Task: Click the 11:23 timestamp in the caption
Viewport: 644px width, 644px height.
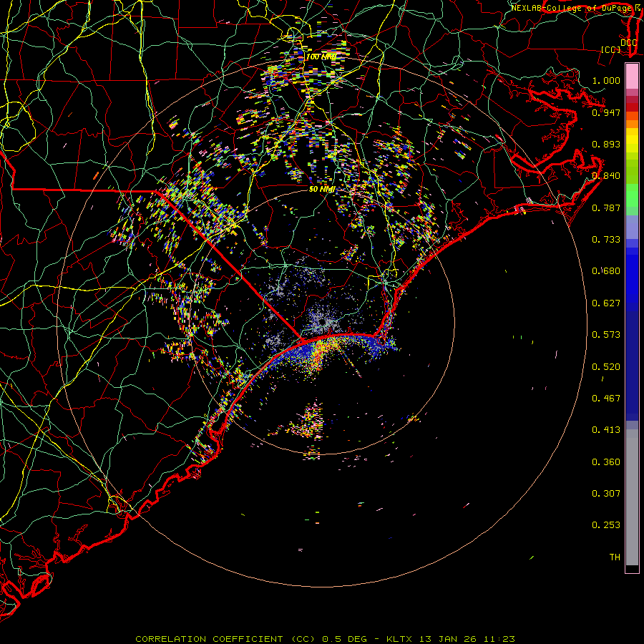Action: [499, 639]
